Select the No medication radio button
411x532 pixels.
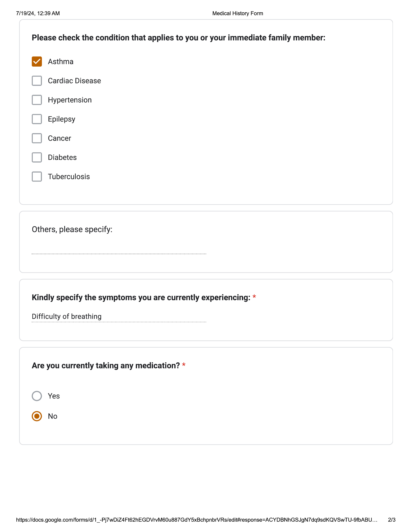click(37, 416)
